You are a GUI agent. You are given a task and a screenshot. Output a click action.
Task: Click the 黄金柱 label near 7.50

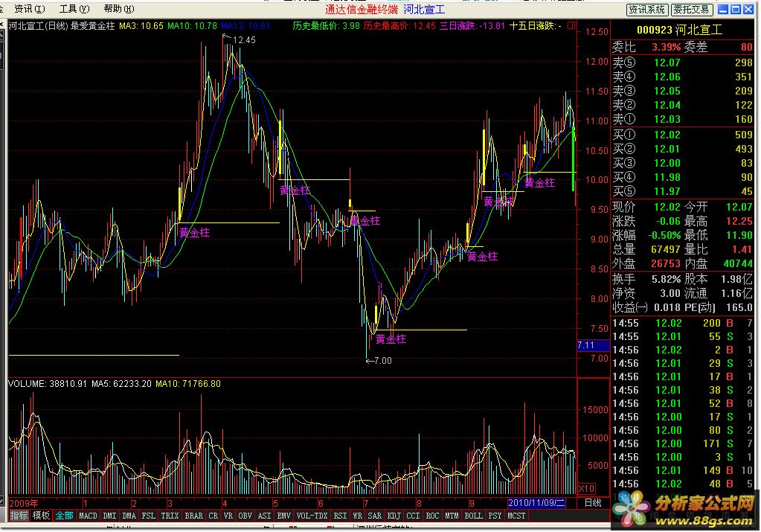(x=391, y=339)
